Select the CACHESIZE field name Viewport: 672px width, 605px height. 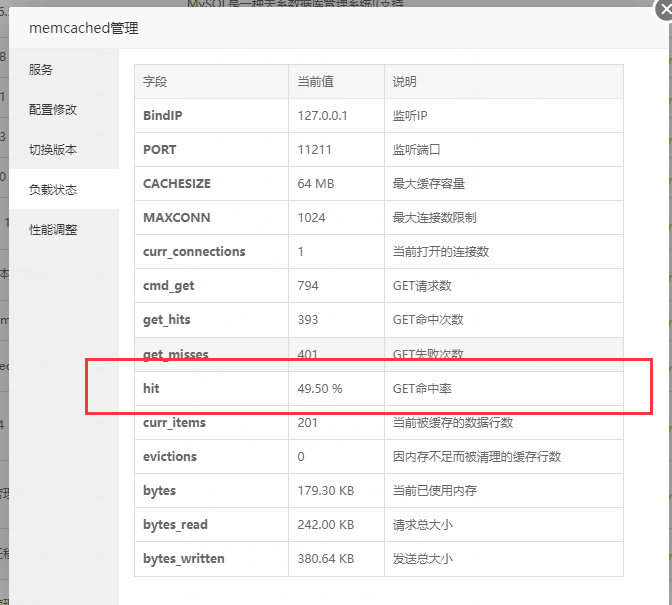click(177, 183)
